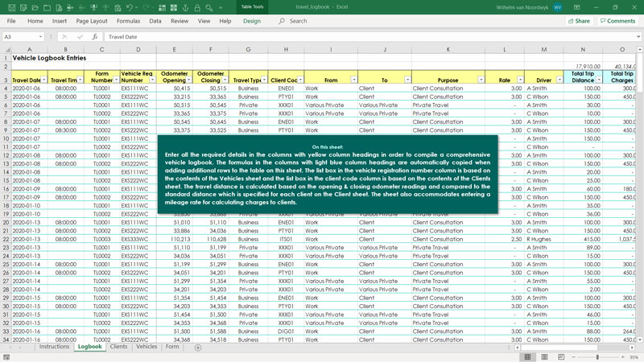Click the Share button
This screenshot has height=362, width=644.
[579, 21]
